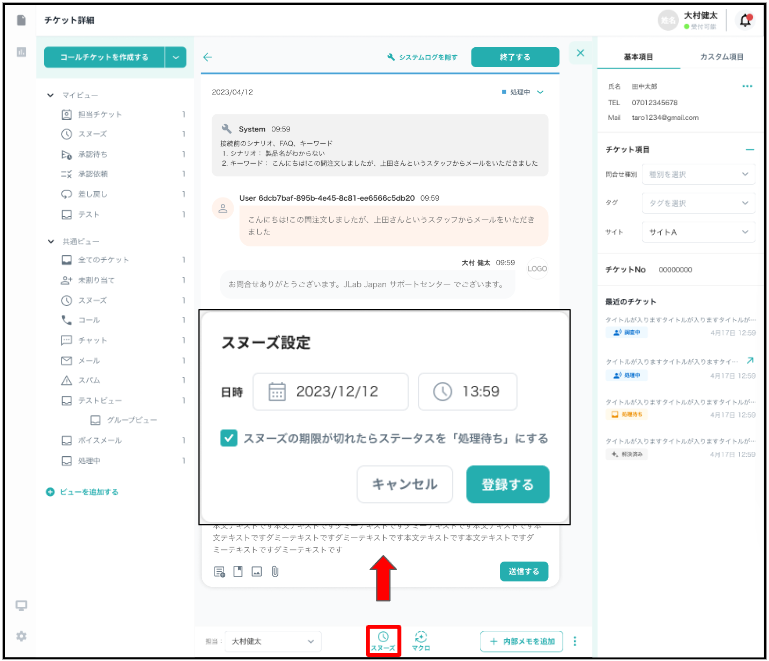The width and height of the screenshot is (769, 661).
Task: Open settings gear icon in left sidebar
Action: [x=21, y=636]
